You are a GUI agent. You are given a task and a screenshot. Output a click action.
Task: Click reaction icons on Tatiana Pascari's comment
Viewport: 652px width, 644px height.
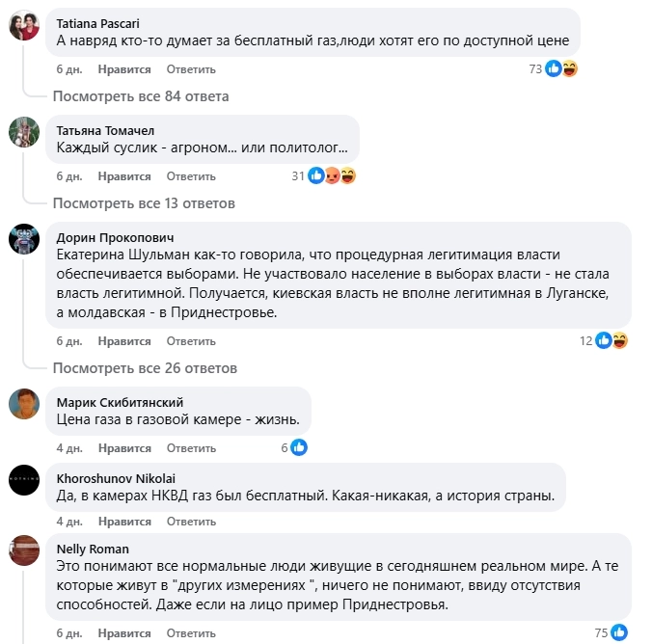click(561, 68)
